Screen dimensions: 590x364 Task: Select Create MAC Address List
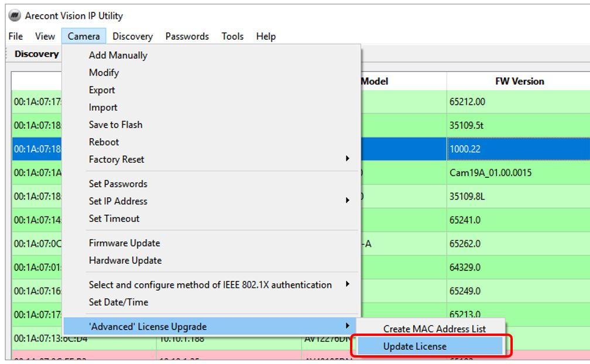coord(430,329)
